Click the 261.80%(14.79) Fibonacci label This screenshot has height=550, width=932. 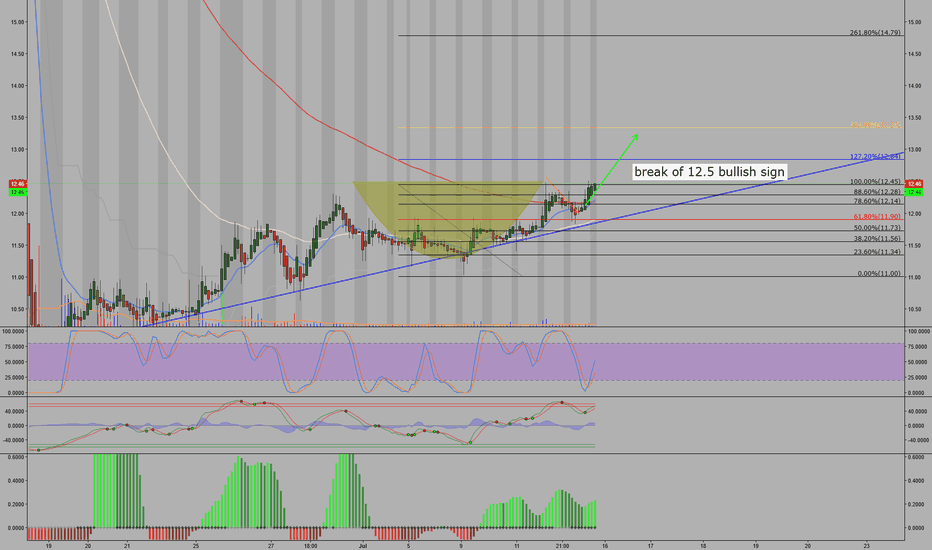coord(875,33)
